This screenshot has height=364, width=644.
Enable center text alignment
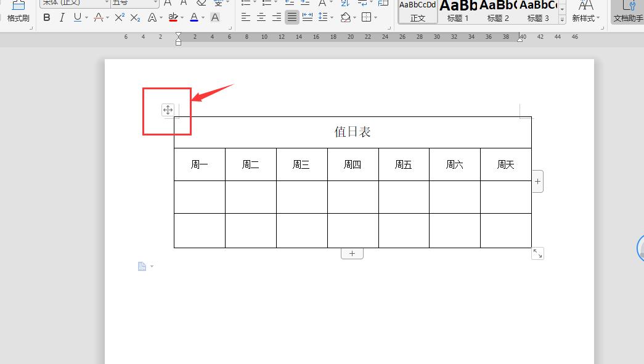coord(261,17)
